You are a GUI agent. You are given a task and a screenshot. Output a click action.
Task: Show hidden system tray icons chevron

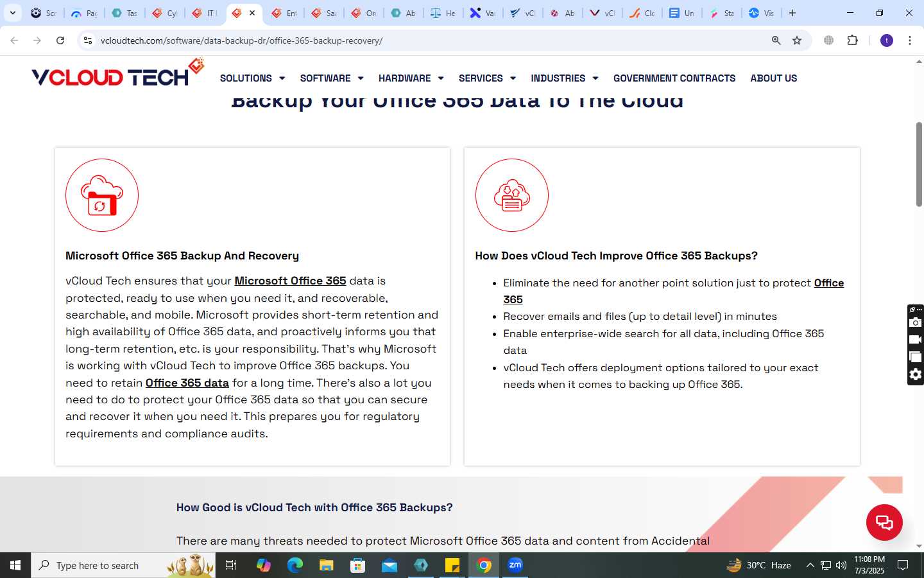click(810, 565)
